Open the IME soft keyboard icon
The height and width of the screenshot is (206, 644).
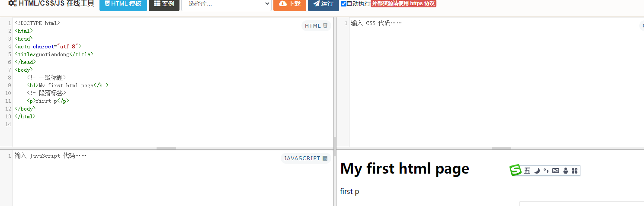click(556, 171)
